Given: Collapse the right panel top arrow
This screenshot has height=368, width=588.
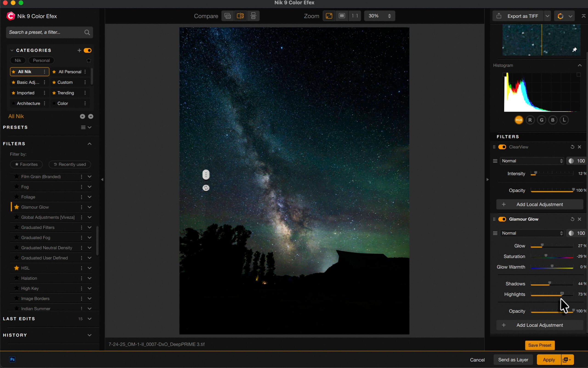Looking at the screenshot, I should (x=583, y=16).
